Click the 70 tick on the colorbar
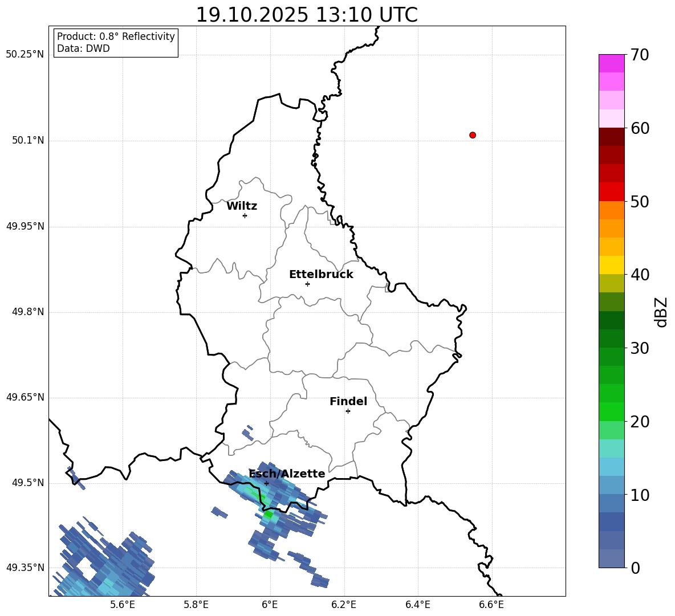Viewport: 675px width, 616px height. (x=640, y=55)
